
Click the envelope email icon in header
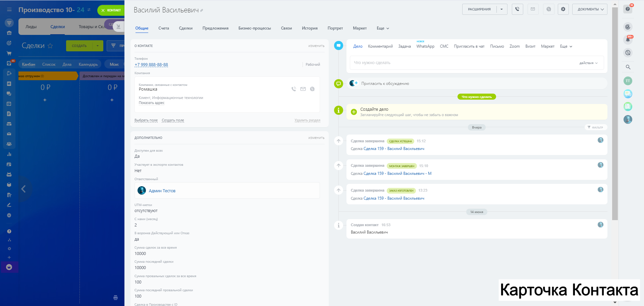click(533, 9)
